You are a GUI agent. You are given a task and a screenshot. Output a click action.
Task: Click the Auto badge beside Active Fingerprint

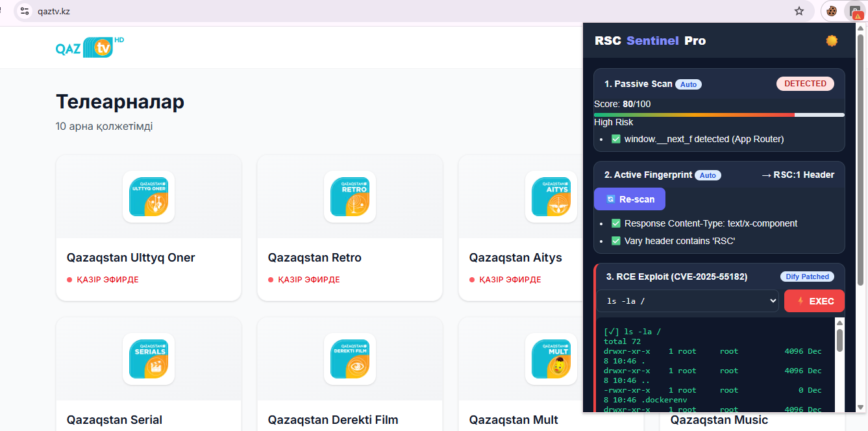pos(708,175)
